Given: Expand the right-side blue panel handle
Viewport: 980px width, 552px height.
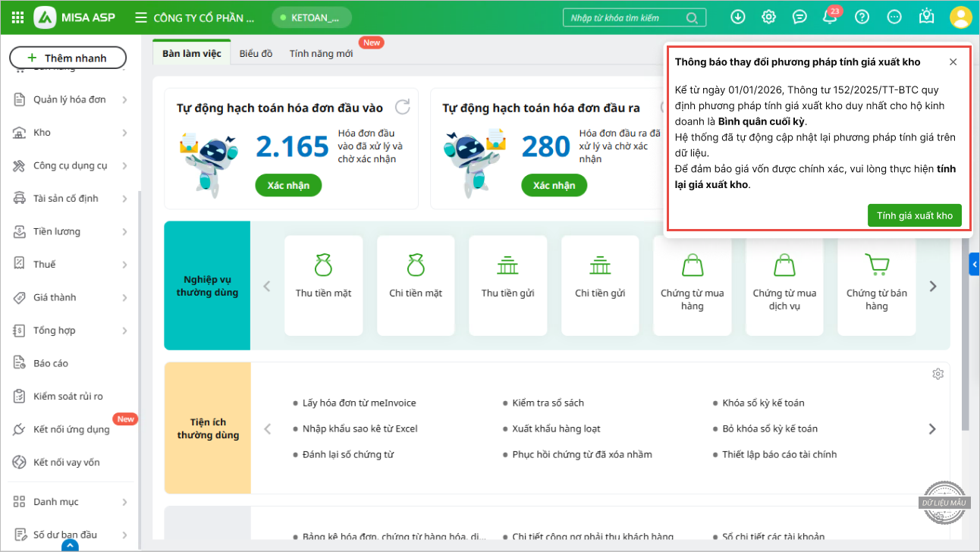Looking at the screenshot, I should coord(975,264).
